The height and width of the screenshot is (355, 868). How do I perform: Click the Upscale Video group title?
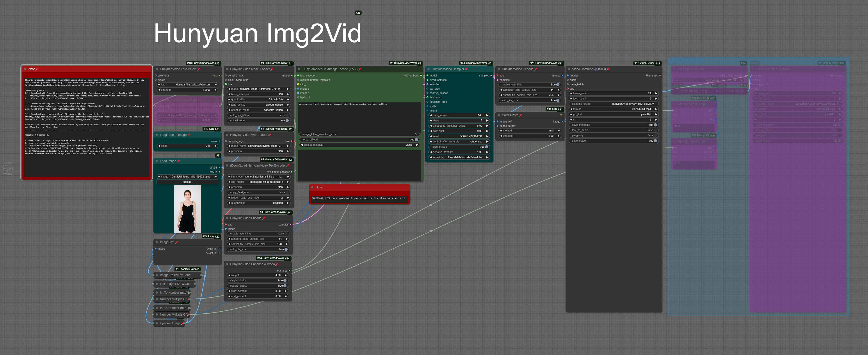[x=686, y=61]
